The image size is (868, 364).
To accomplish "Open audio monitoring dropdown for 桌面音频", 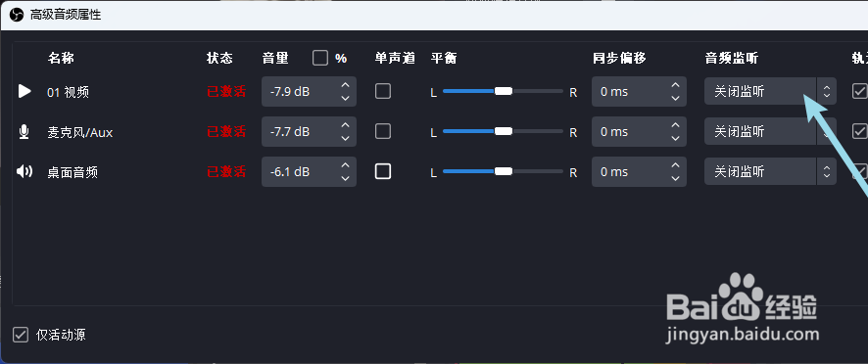I will click(770, 171).
